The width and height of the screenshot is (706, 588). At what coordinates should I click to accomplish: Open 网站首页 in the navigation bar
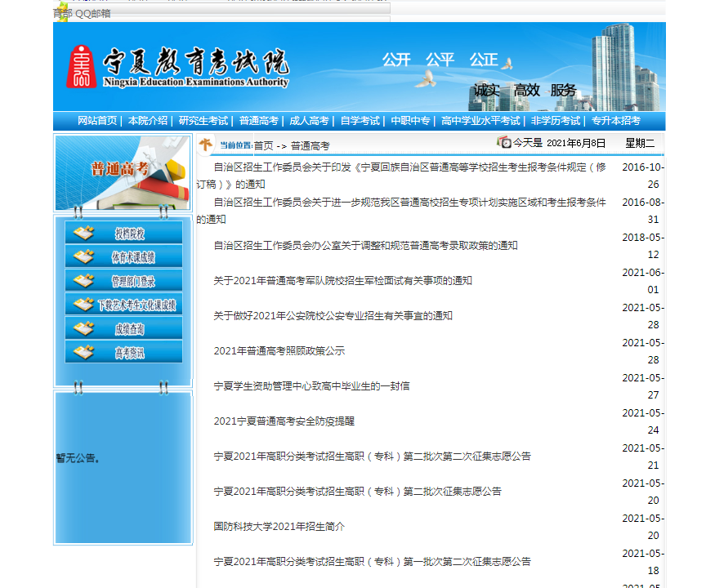[x=96, y=121]
